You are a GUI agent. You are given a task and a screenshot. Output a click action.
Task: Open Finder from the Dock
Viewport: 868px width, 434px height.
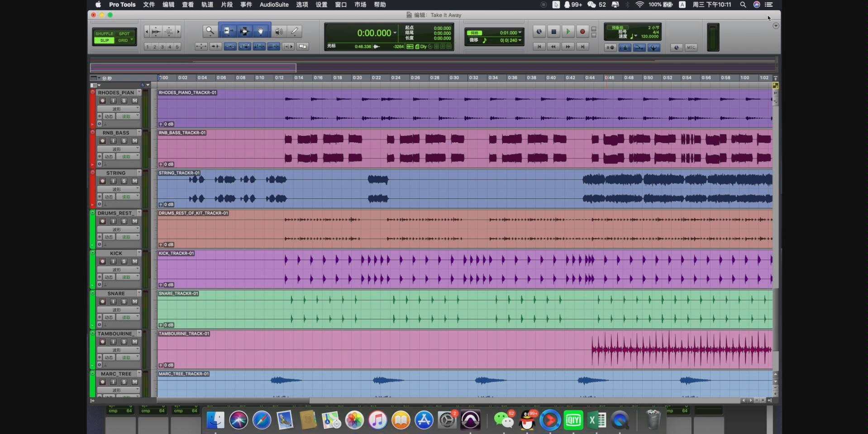tap(215, 420)
